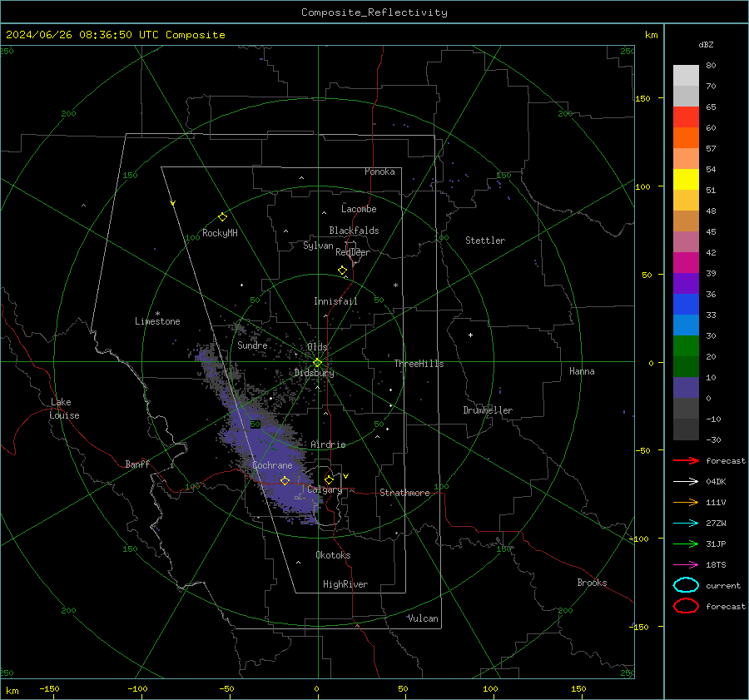Click the yellow diamond marker beside RockyMH
The width and height of the screenshot is (749, 700).
click(x=222, y=217)
